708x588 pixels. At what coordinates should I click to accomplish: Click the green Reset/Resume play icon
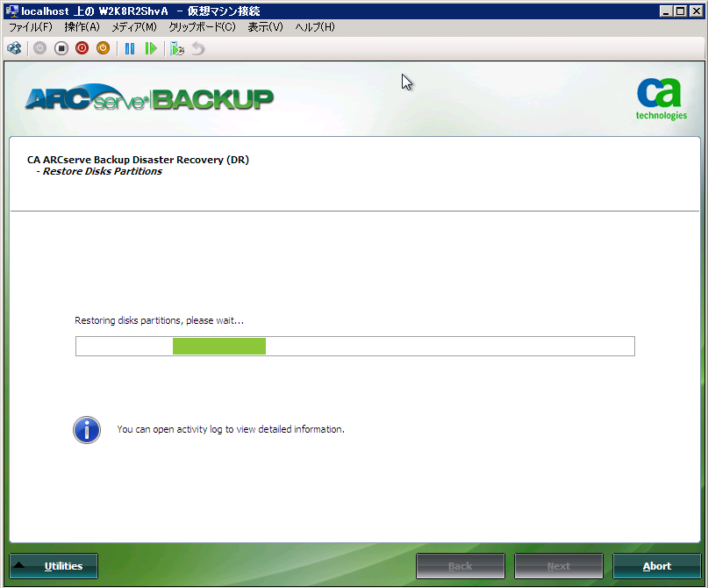click(151, 48)
